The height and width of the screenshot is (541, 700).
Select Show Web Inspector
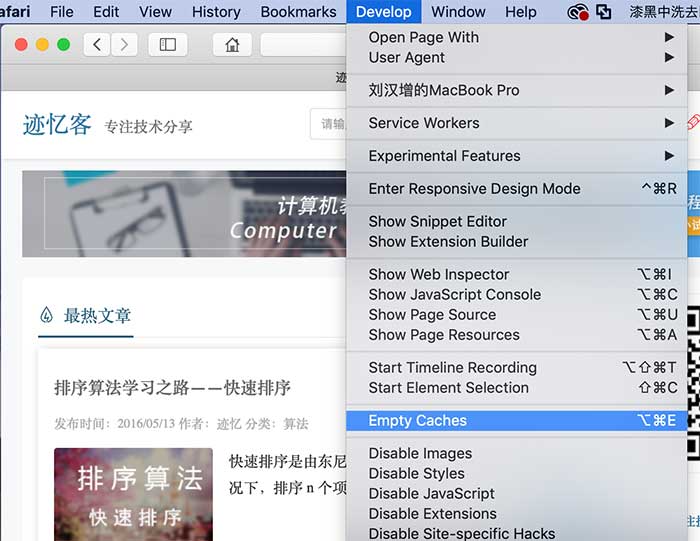pyautogui.click(x=517, y=274)
